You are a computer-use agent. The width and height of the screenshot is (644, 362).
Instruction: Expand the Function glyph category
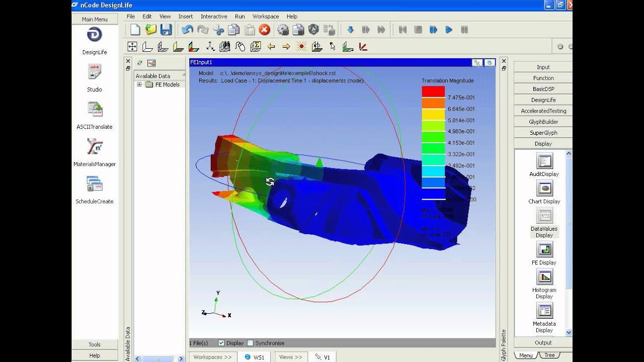coord(543,78)
